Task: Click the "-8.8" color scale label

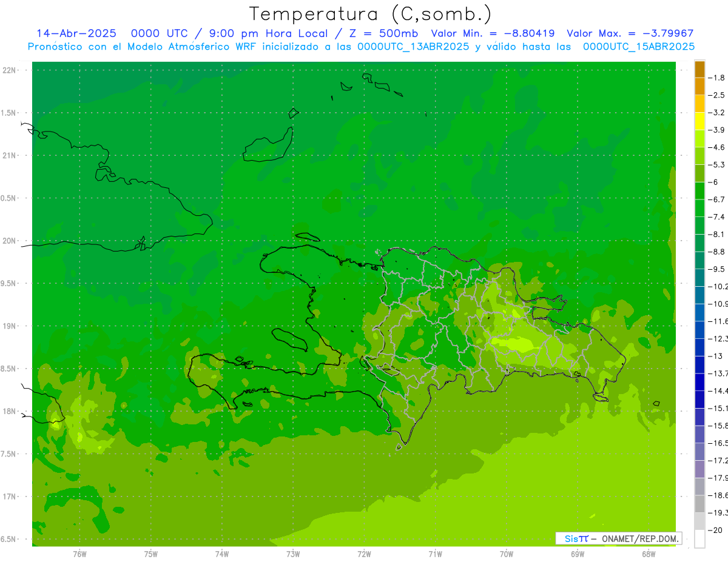Action: [x=717, y=252]
